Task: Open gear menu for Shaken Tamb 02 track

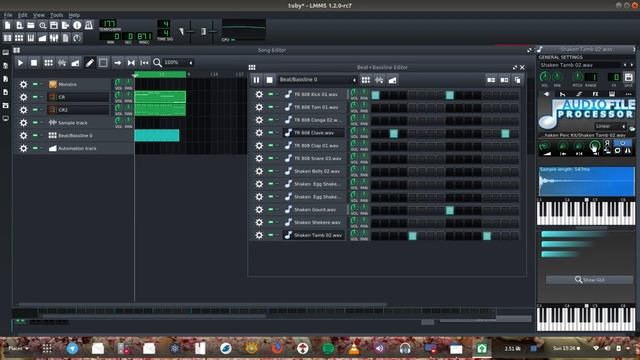Action: coord(259,235)
